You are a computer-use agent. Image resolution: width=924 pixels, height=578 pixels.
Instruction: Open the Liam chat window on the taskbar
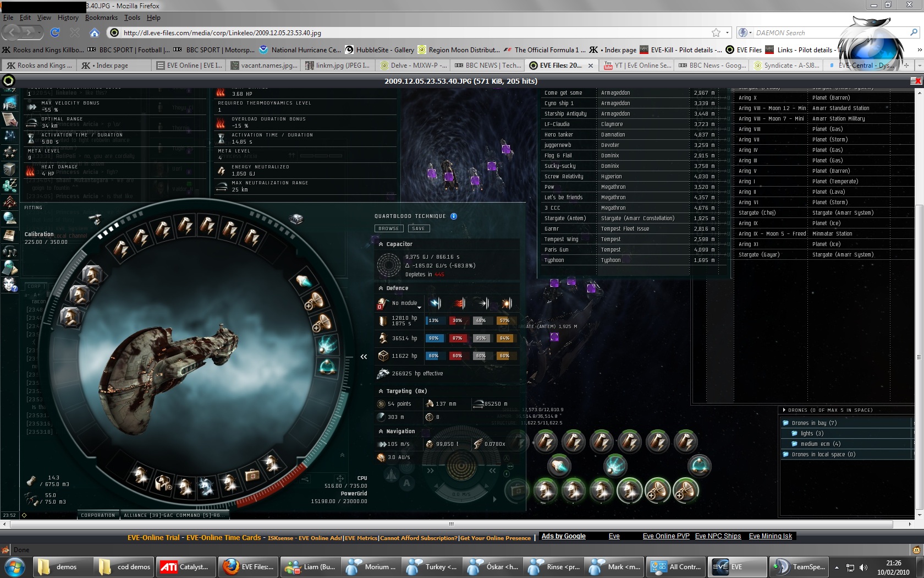point(310,566)
